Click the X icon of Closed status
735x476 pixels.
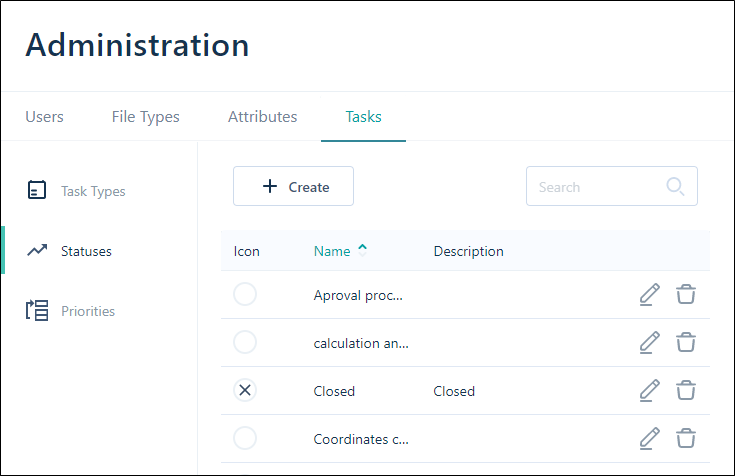pos(245,390)
